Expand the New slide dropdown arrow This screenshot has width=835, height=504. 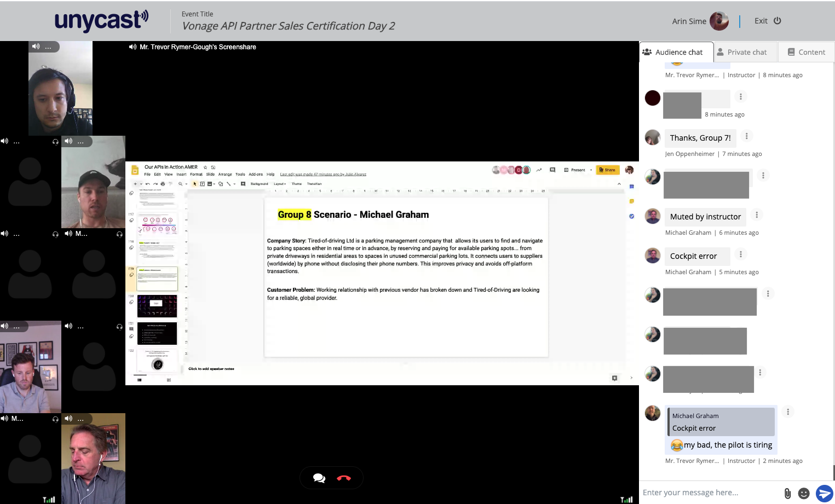(141, 184)
